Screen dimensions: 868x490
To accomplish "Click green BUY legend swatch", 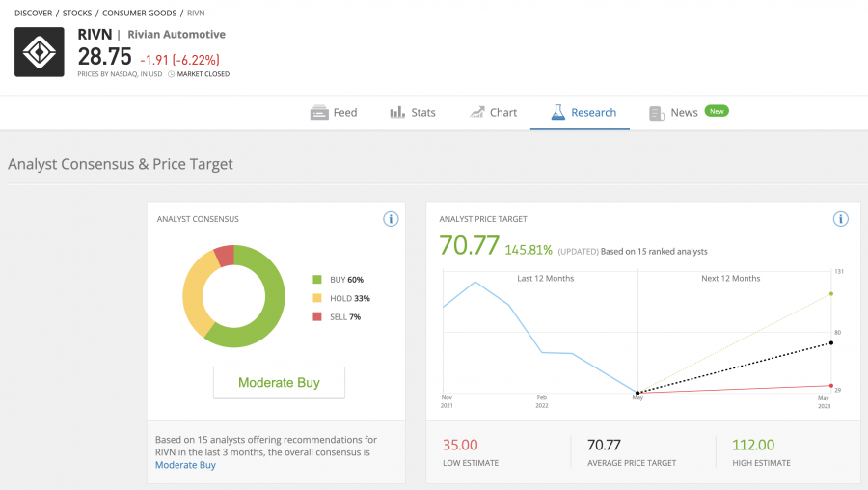I will [x=317, y=280].
